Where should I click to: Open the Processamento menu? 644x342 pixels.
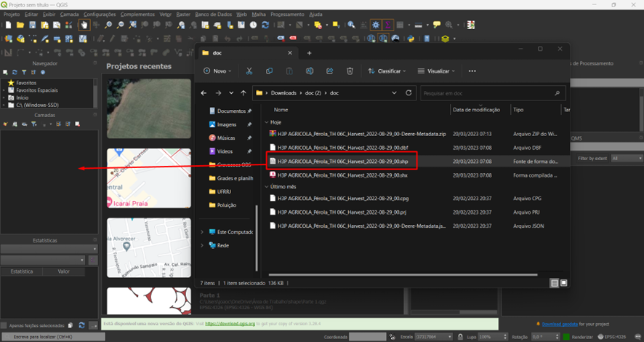point(288,15)
